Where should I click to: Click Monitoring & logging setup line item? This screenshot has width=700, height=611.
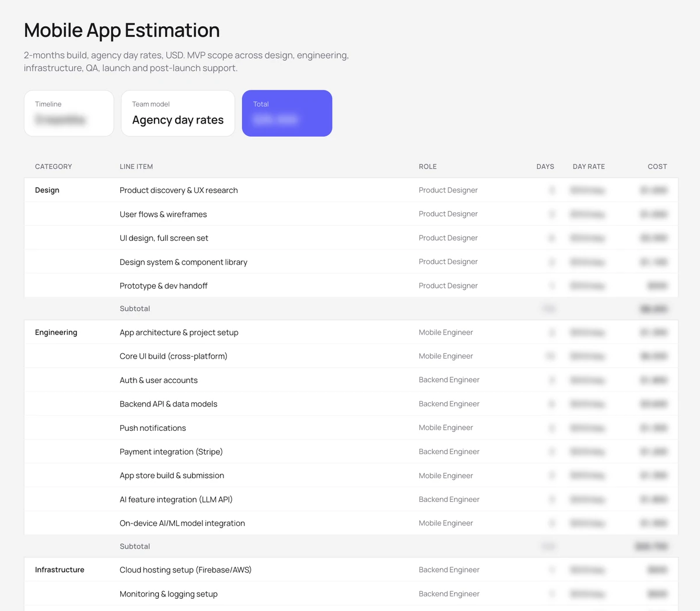[x=169, y=594]
